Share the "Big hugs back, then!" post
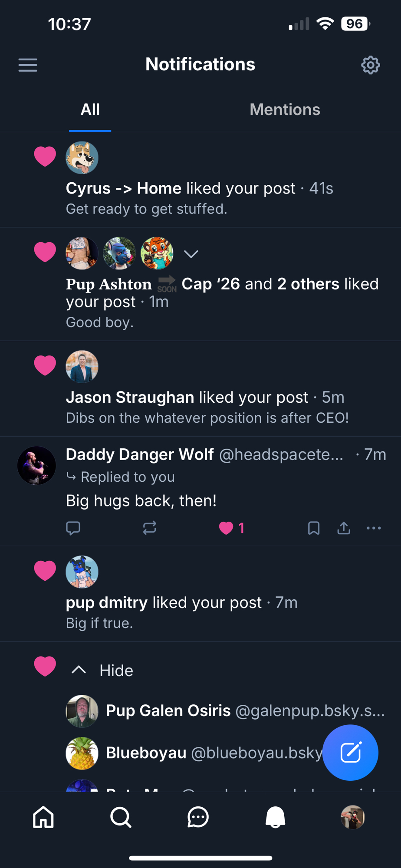 point(344,528)
